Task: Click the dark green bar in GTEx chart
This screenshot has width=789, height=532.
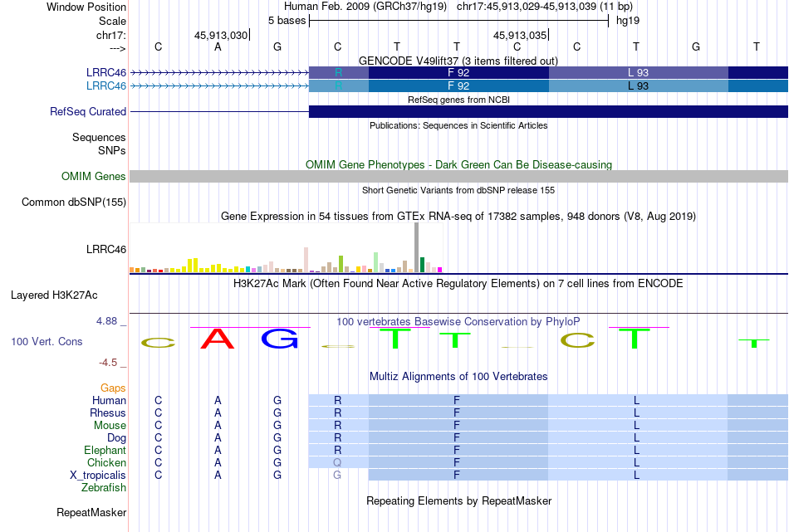Action: [x=422, y=265]
